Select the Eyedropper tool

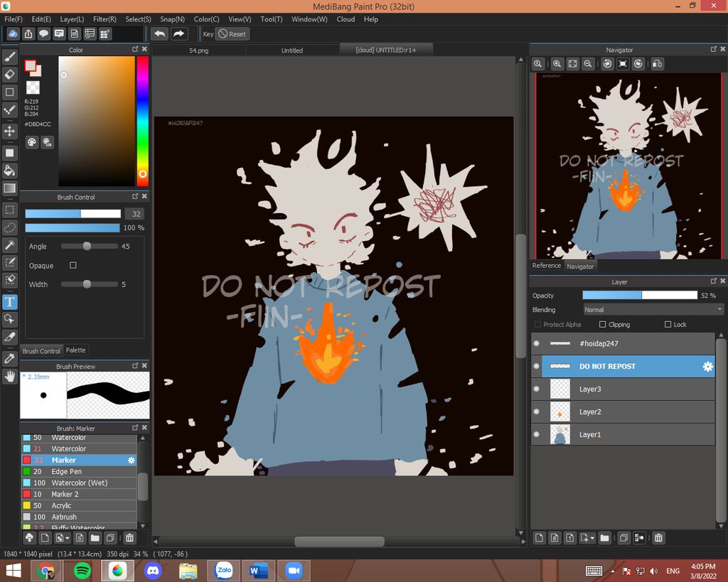[10, 358]
